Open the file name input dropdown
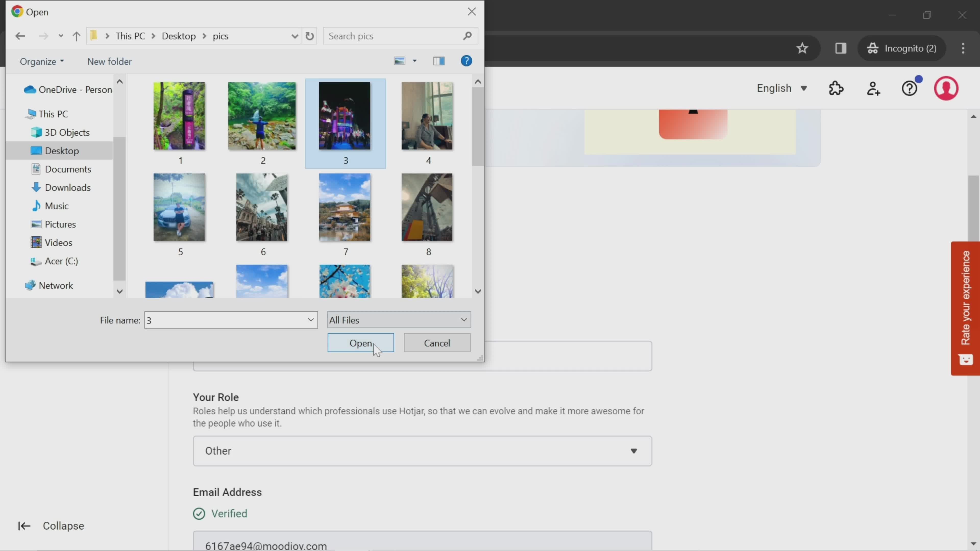 click(x=310, y=320)
